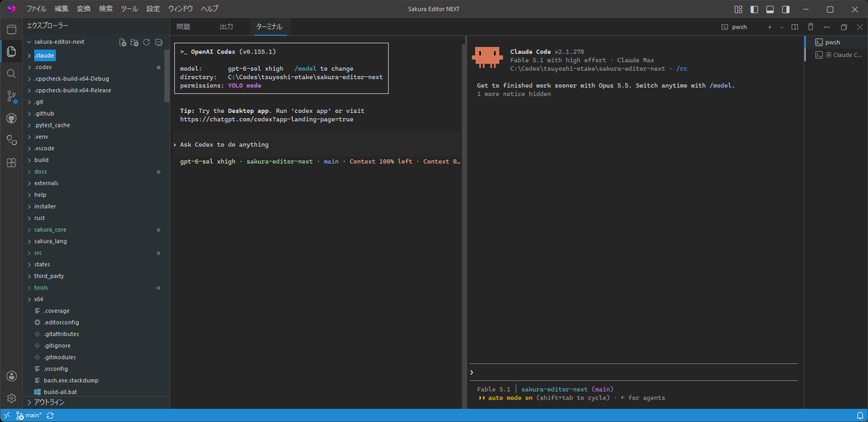Viewport: 868px width, 422px height.
Task: Open the ファイル menu
Action: coord(36,9)
